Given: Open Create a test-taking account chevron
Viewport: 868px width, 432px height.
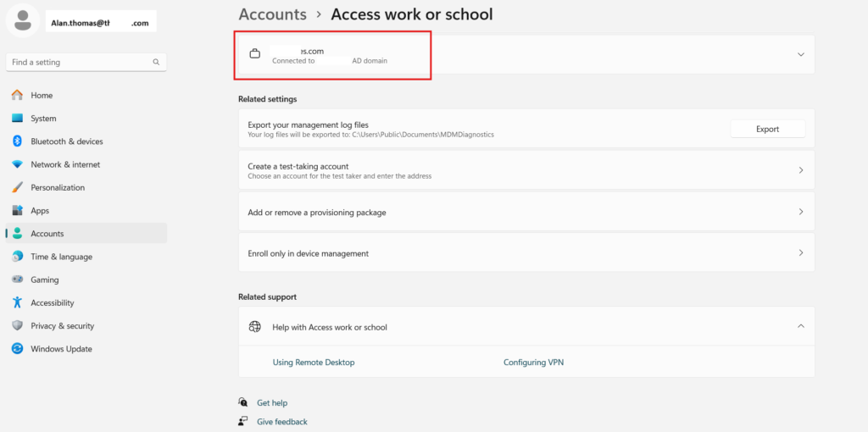Looking at the screenshot, I should 800,170.
